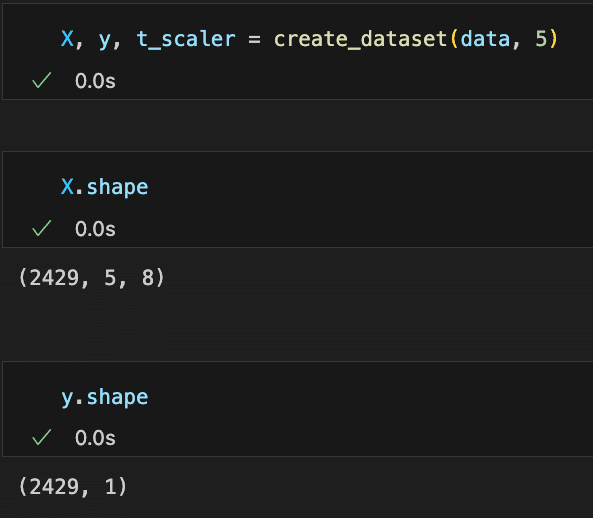The width and height of the screenshot is (593, 518).
Task: Click the data argument in create_dataset call
Action: [485, 39]
